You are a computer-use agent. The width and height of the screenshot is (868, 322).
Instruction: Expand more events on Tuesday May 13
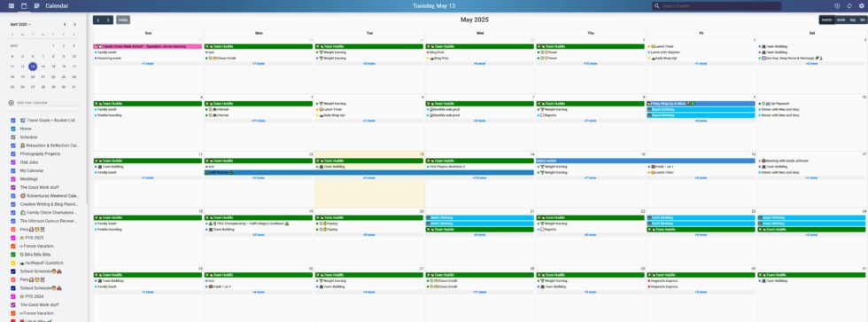point(369,178)
